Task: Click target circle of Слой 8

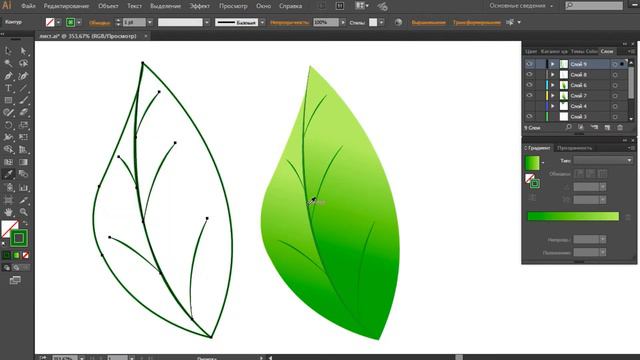Action: click(615, 75)
